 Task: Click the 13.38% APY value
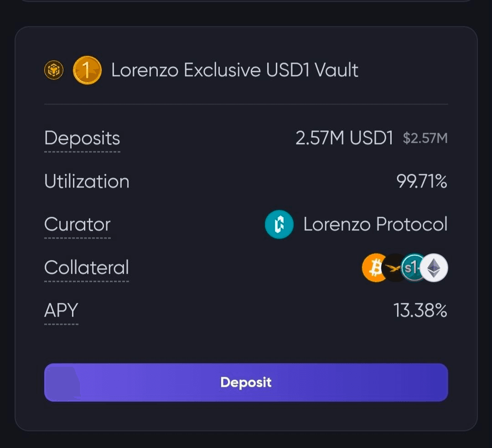pos(420,311)
